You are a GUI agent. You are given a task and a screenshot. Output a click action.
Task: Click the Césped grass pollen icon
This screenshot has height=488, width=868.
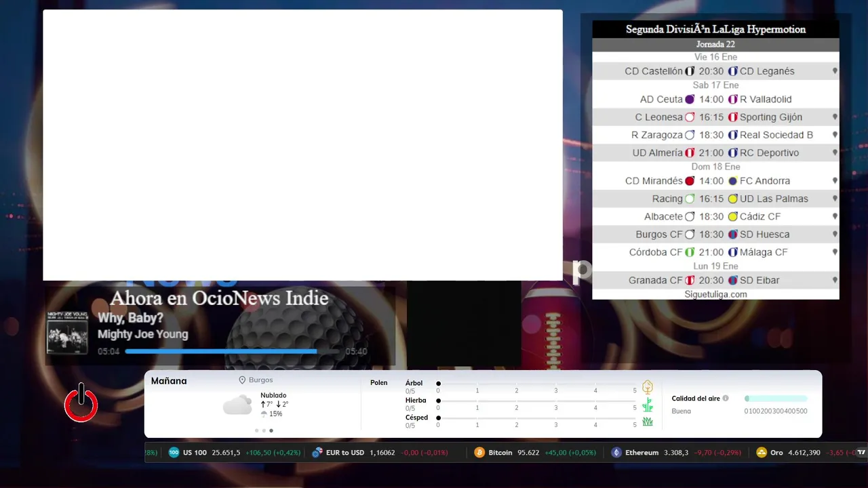[648, 422]
